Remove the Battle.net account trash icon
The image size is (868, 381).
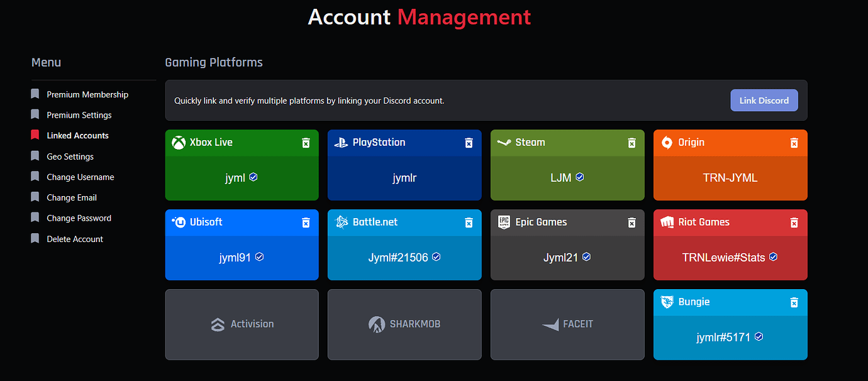tap(469, 223)
